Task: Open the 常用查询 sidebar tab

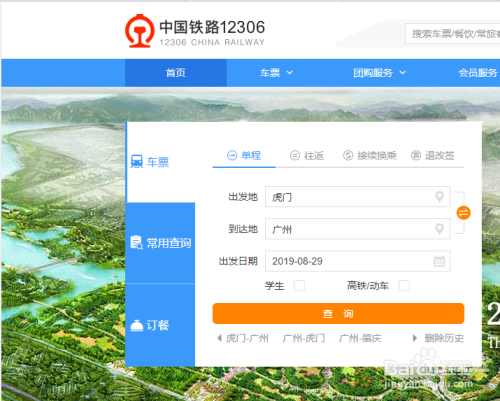Action: 161,243
